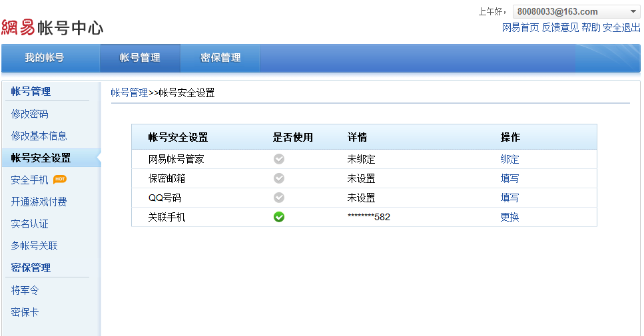Click 未绑定 status for 网易帐号管家
The image size is (644, 336).
click(361, 159)
